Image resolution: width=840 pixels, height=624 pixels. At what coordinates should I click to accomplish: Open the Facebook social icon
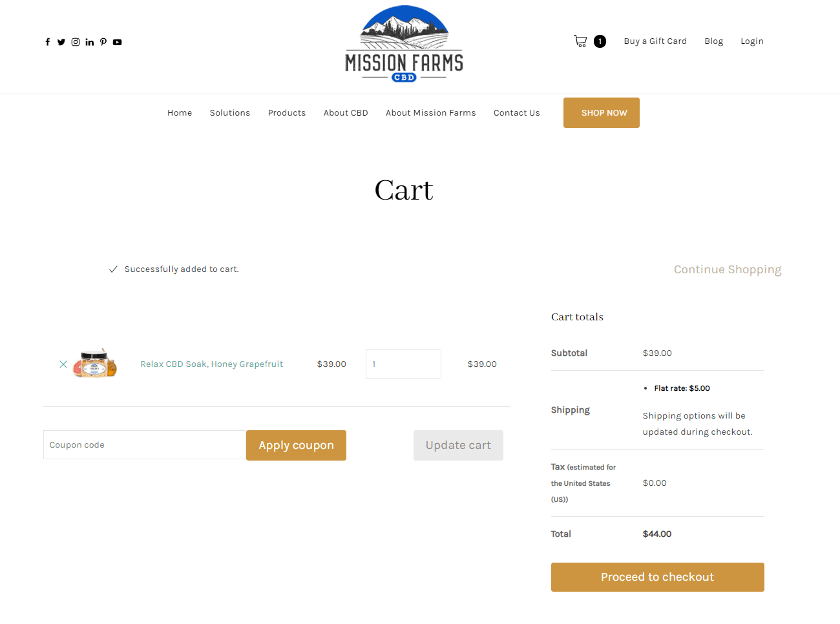tap(47, 42)
